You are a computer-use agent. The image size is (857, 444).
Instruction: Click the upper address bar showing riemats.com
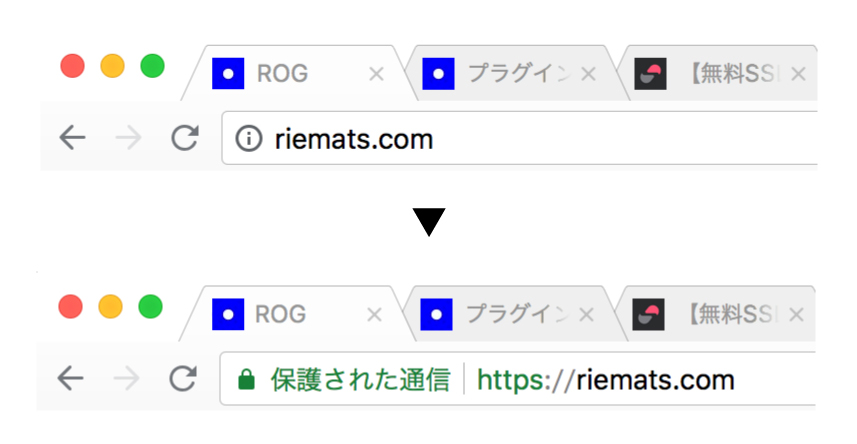[519, 138]
